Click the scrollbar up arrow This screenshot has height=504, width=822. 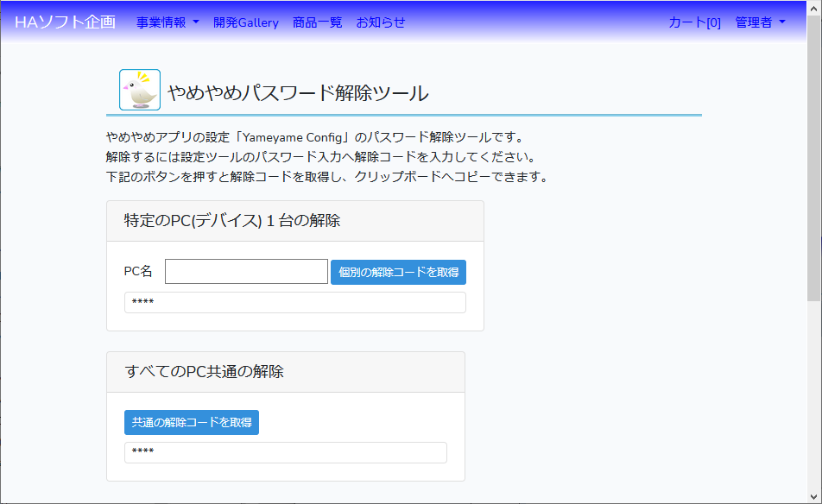813,9
